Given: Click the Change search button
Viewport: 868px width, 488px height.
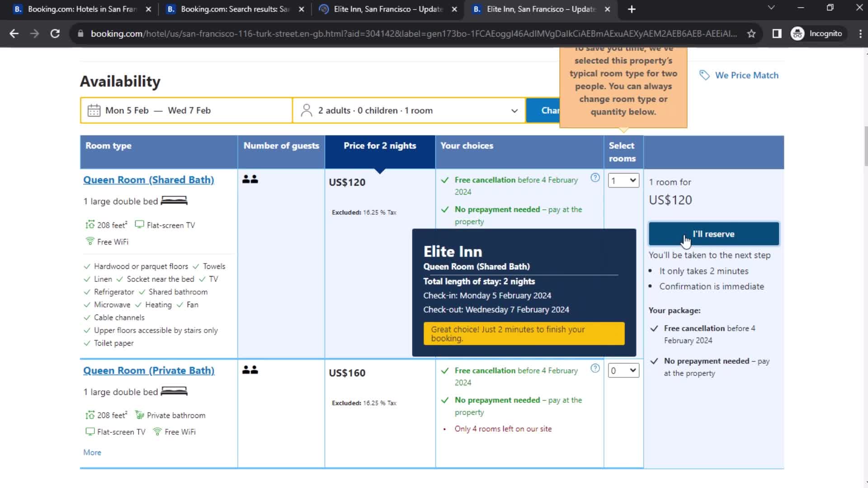Looking at the screenshot, I should click(543, 110).
